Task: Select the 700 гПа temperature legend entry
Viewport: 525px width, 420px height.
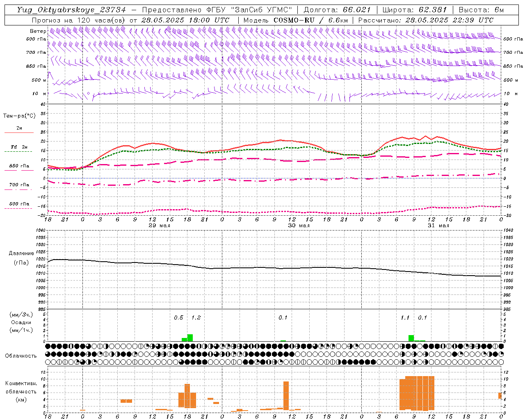Action: (19, 185)
